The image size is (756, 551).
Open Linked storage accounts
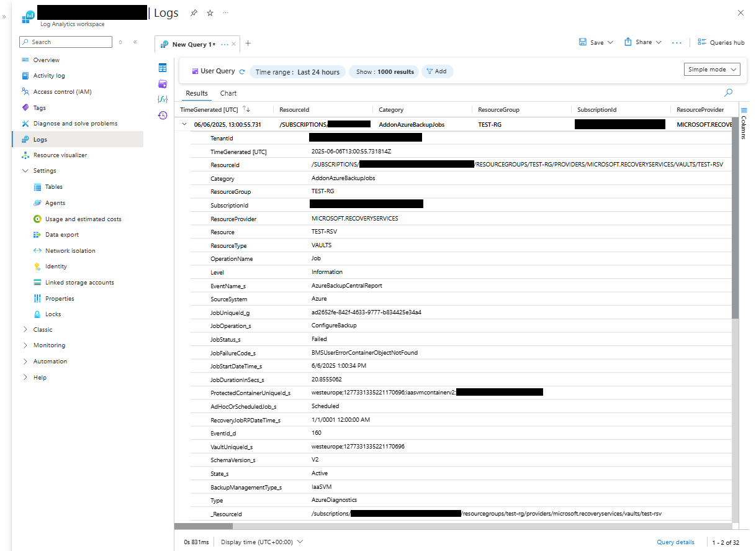pyautogui.click(x=79, y=283)
